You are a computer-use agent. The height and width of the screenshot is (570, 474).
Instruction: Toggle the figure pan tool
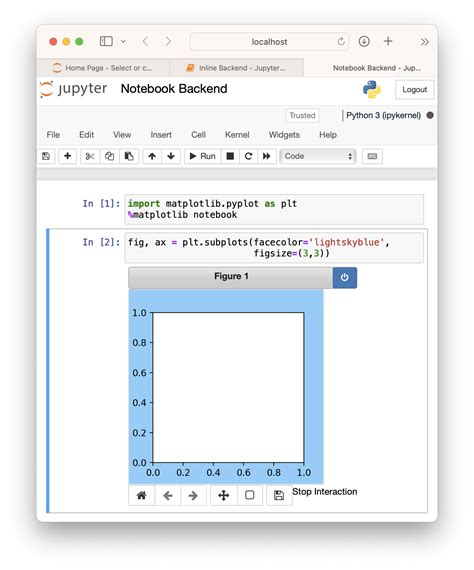point(224,495)
